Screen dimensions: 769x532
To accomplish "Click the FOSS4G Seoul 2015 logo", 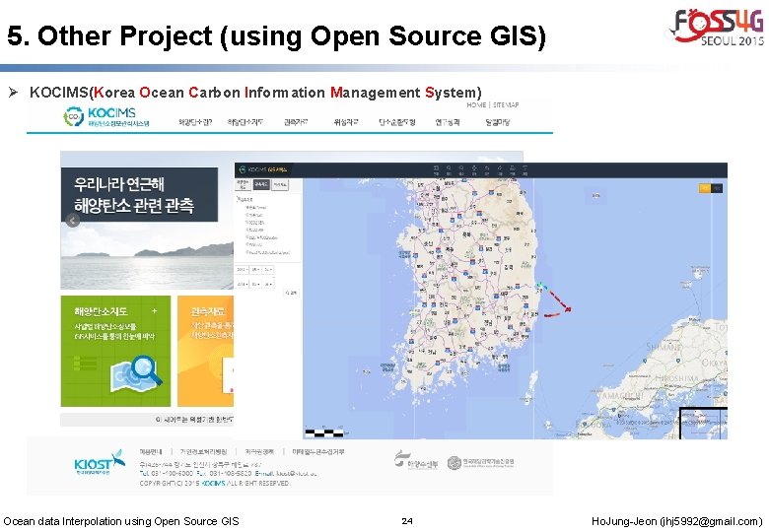I will click(717, 27).
